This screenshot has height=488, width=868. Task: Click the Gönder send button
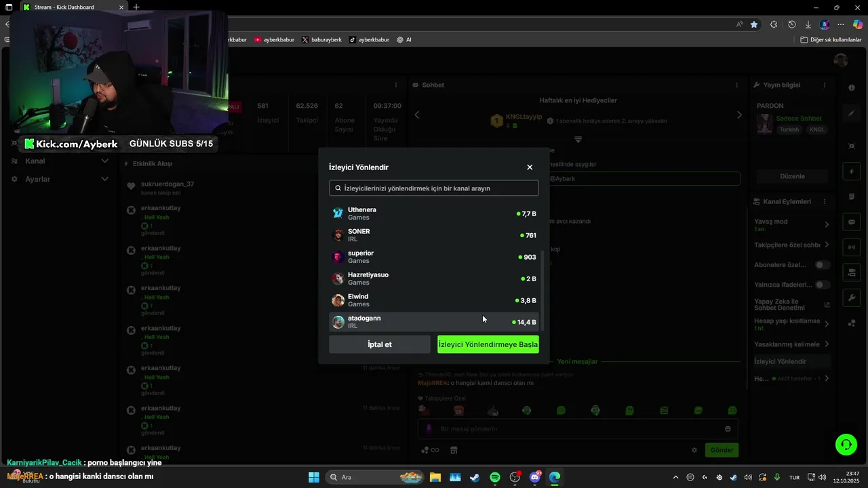[722, 450]
